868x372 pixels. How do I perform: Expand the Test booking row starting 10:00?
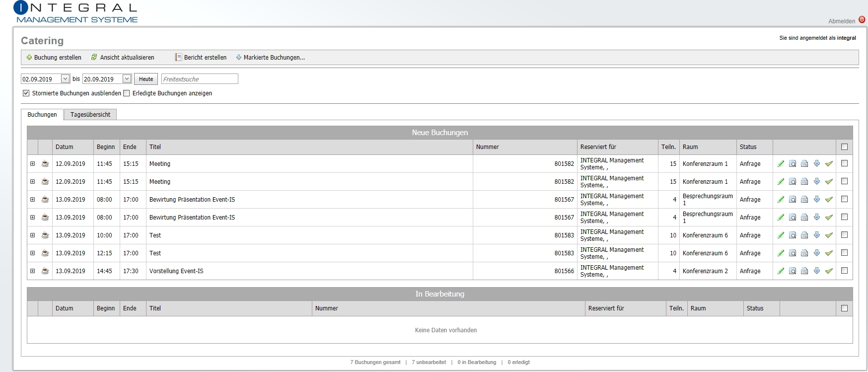pos(32,235)
